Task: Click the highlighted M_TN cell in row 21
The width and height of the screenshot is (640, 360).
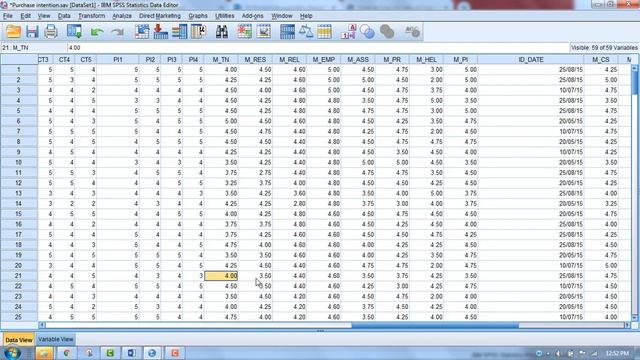Action: click(x=221, y=276)
